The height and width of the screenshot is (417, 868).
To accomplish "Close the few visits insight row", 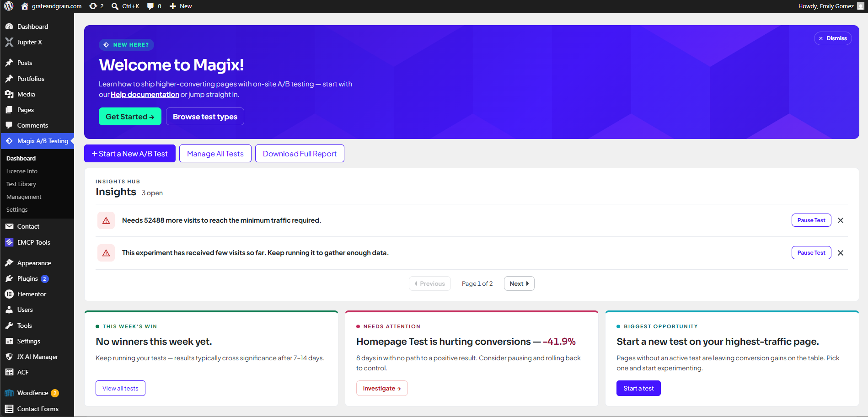I will point(841,253).
